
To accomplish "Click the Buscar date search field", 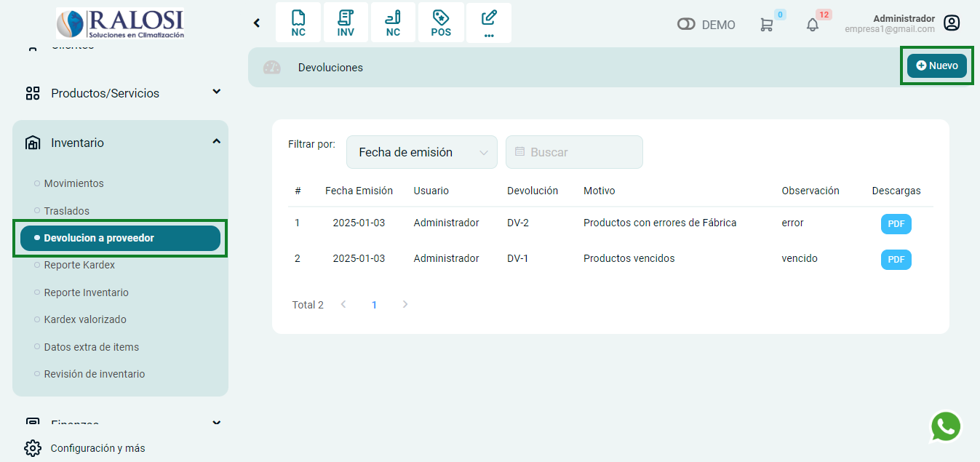I will (574, 152).
